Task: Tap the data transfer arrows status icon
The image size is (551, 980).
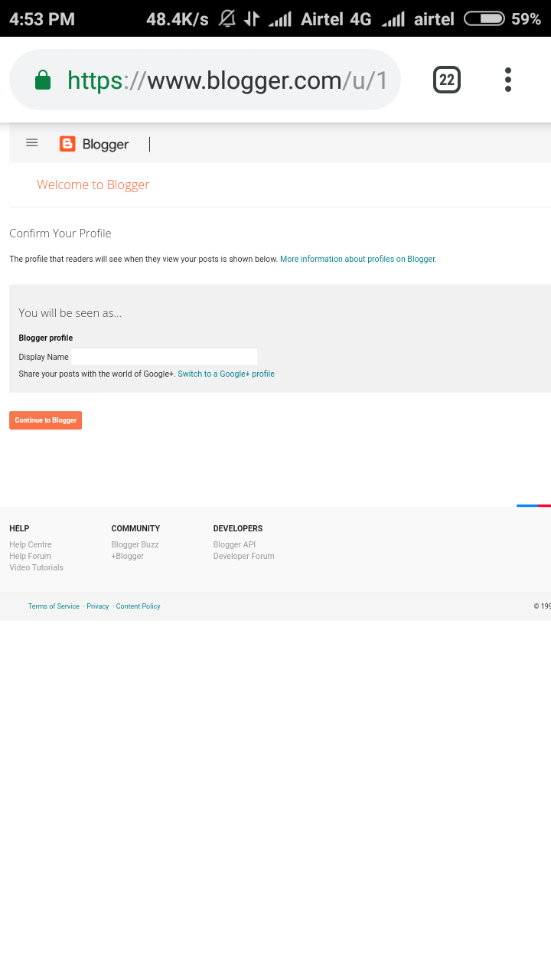Action: (252, 18)
